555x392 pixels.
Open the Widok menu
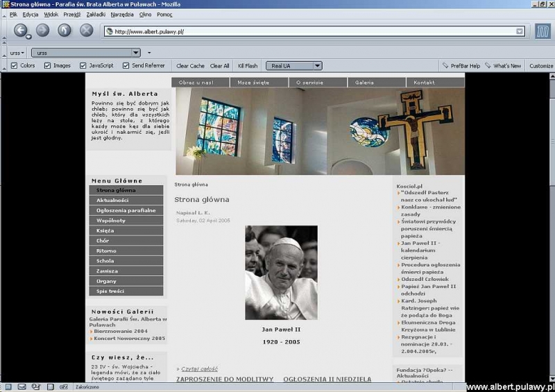point(51,15)
